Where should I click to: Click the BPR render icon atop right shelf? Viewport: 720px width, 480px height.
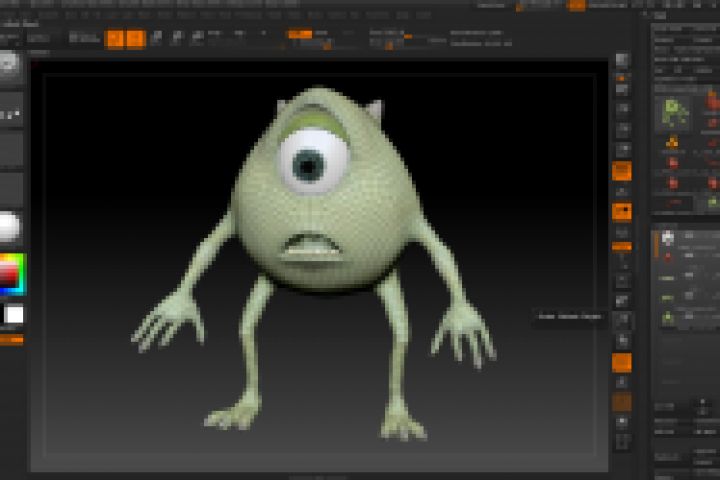(622, 60)
